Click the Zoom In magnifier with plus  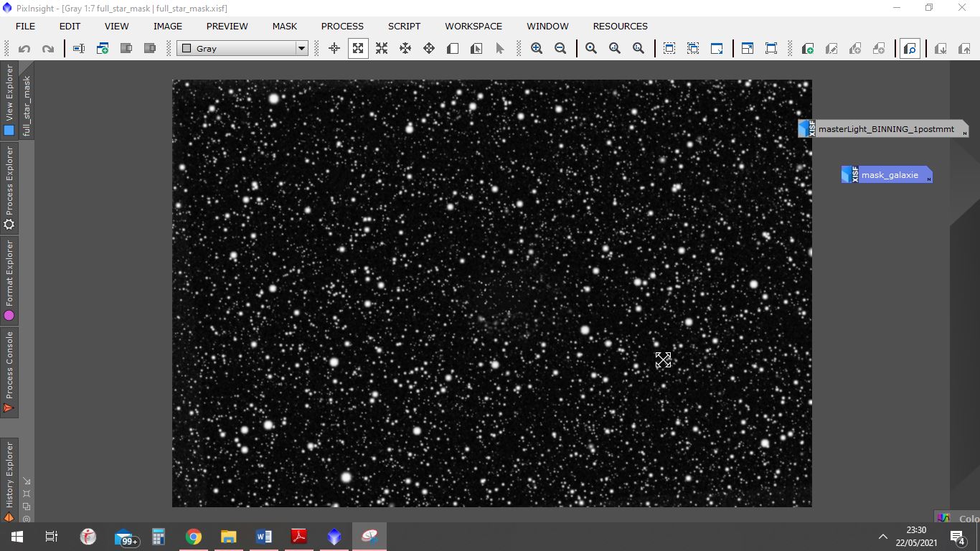pos(537,49)
